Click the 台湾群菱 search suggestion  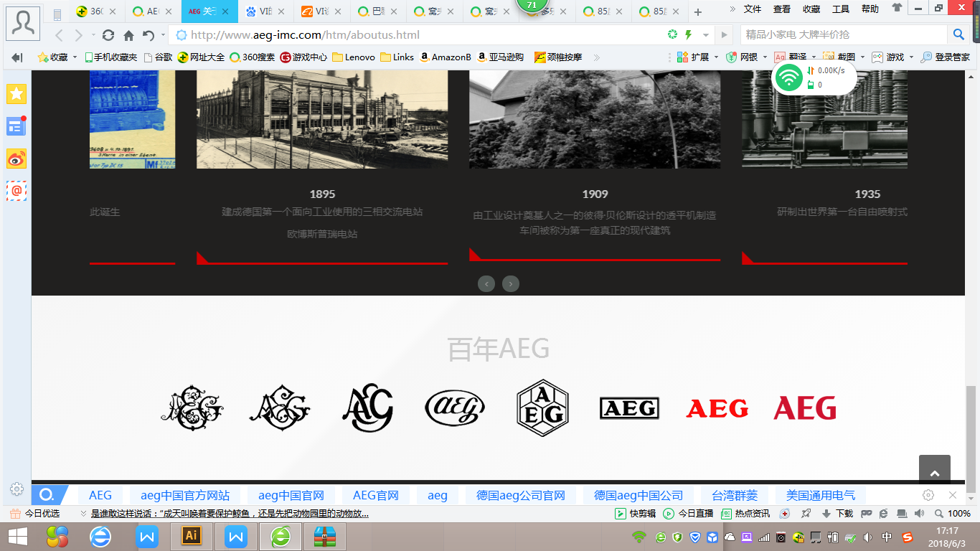[x=735, y=495]
